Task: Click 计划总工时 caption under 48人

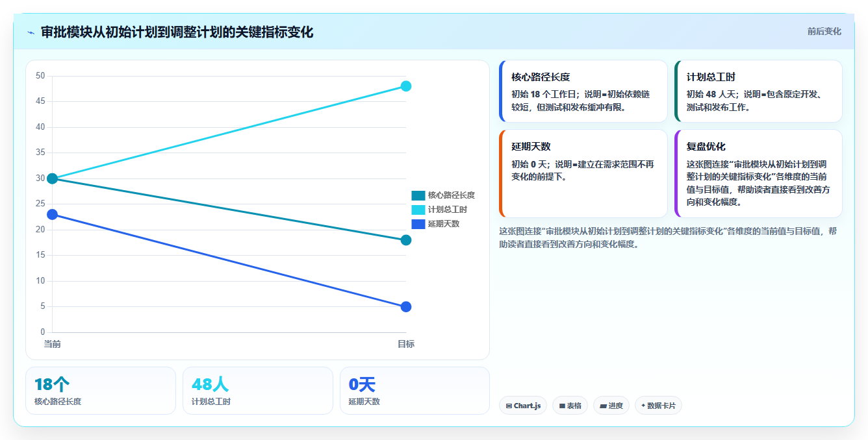Action: click(x=211, y=402)
